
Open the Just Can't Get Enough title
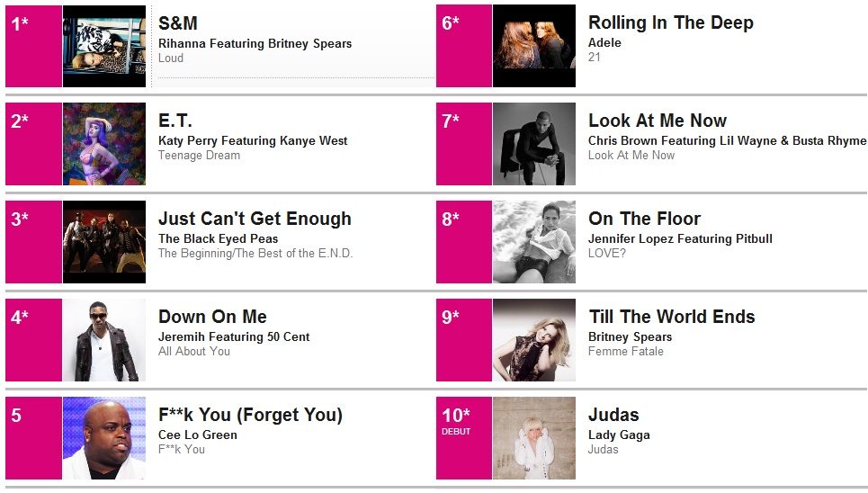pyautogui.click(x=255, y=219)
